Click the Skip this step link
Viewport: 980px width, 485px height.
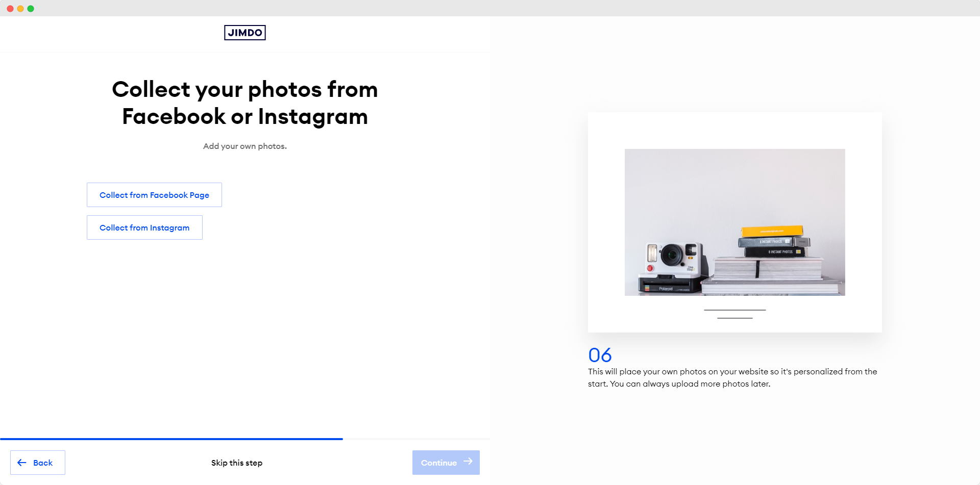click(x=237, y=463)
